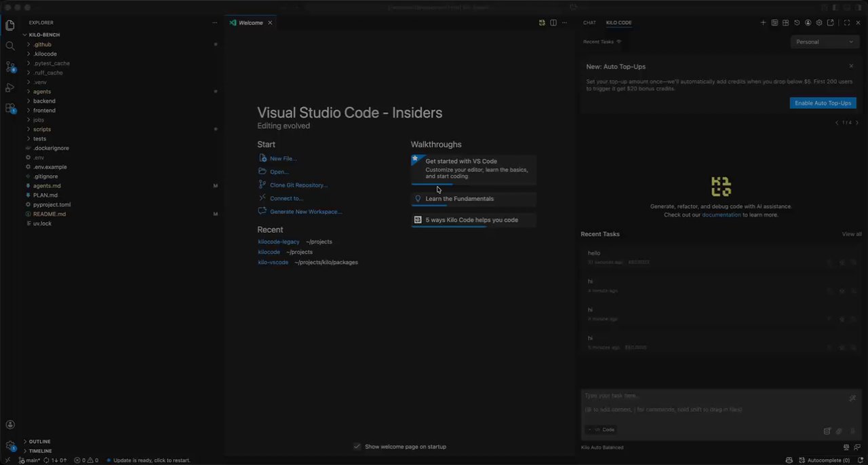Open Explorer Views and More Actions ellipsis

click(x=215, y=22)
